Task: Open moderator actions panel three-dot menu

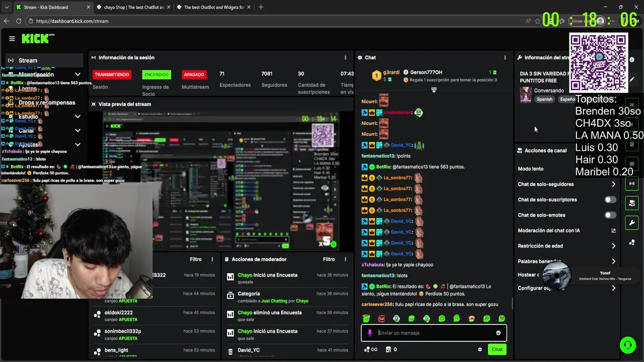Action: pyautogui.click(x=345, y=259)
